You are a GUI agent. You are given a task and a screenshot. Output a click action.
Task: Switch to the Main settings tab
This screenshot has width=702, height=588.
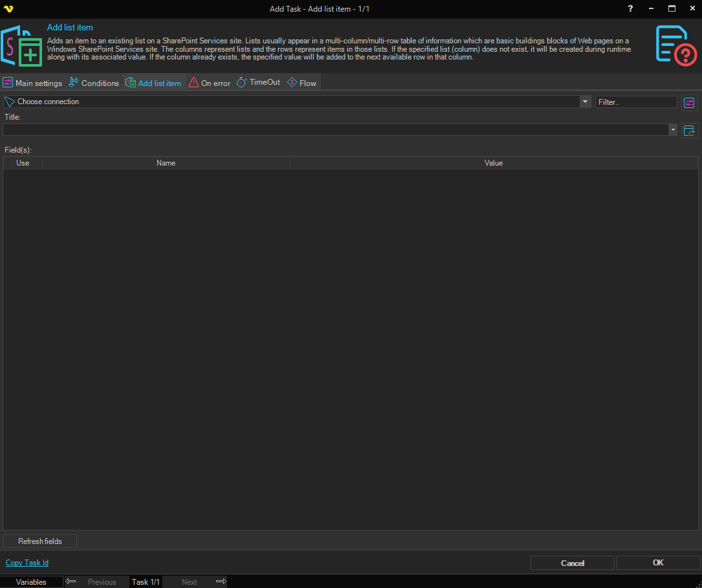click(33, 83)
